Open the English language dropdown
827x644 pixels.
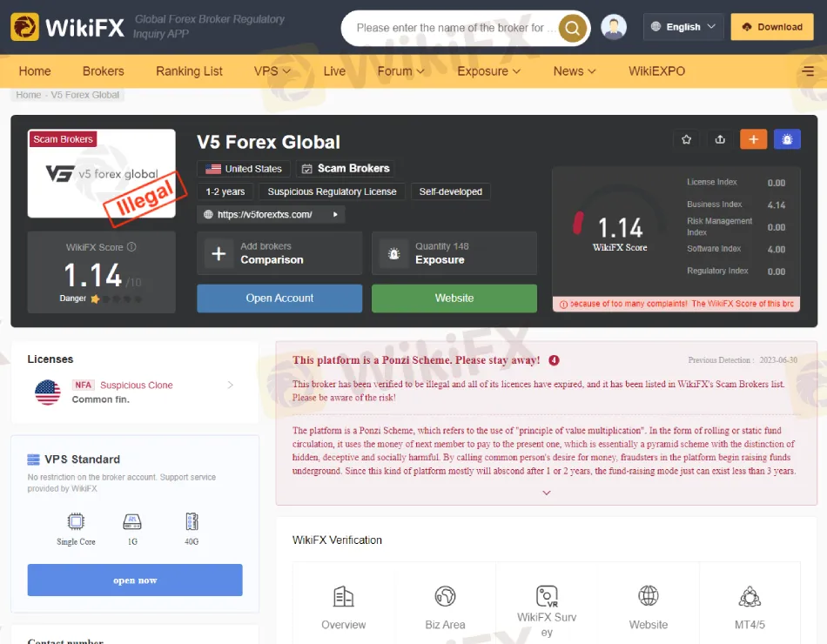click(683, 26)
